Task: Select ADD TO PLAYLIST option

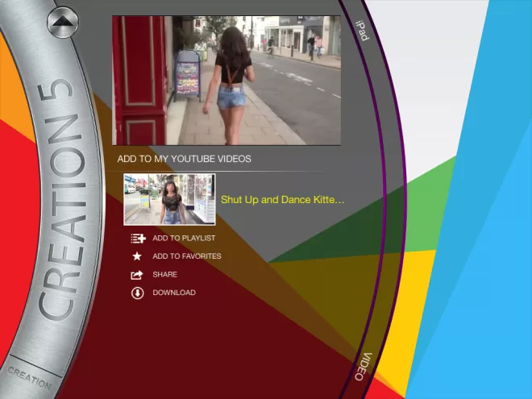Action: (184, 238)
